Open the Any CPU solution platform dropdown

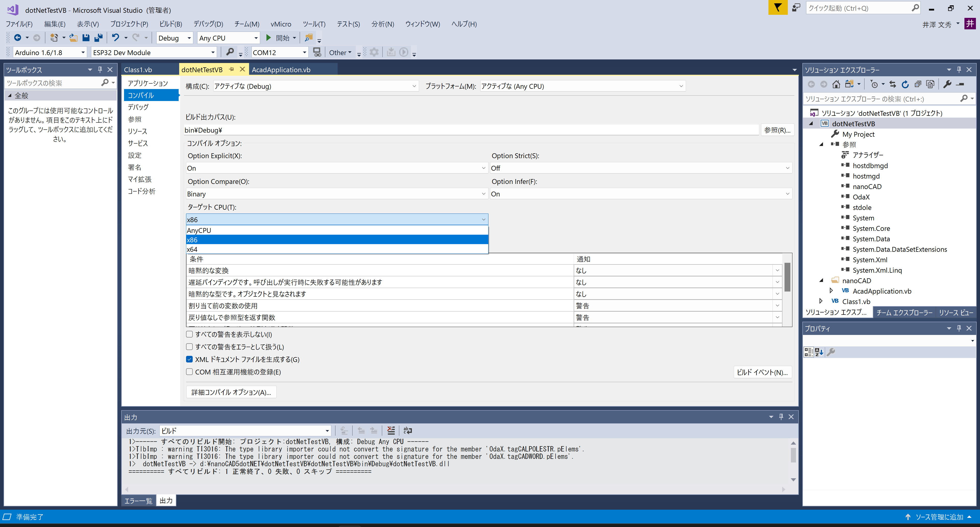pos(229,38)
